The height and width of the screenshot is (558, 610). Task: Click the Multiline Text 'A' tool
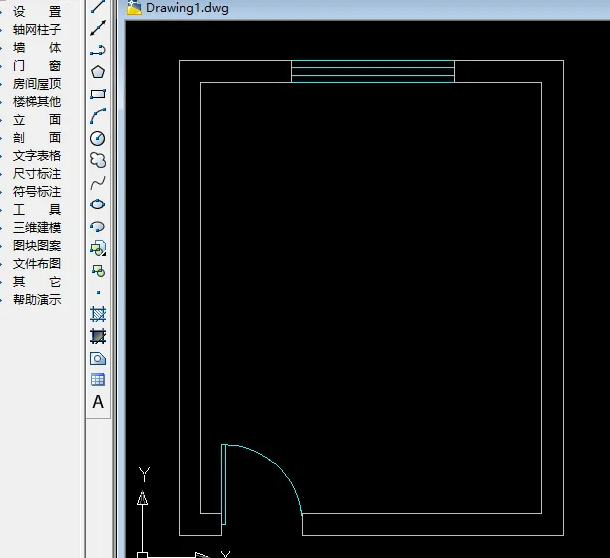pyautogui.click(x=98, y=402)
